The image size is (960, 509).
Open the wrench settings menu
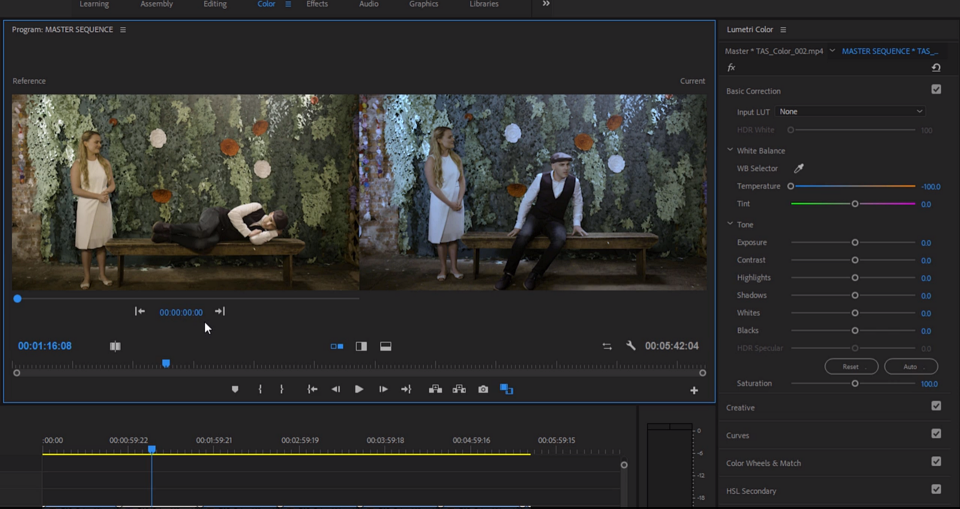(631, 346)
